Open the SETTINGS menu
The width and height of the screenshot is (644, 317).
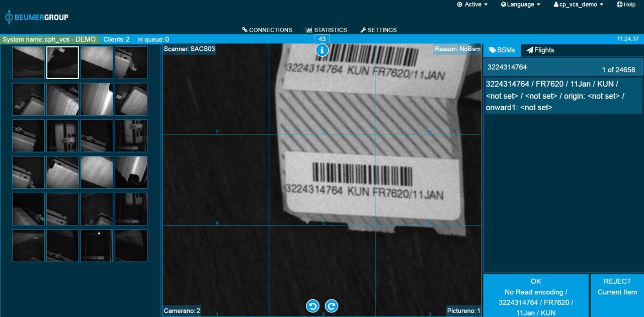click(x=378, y=30)
